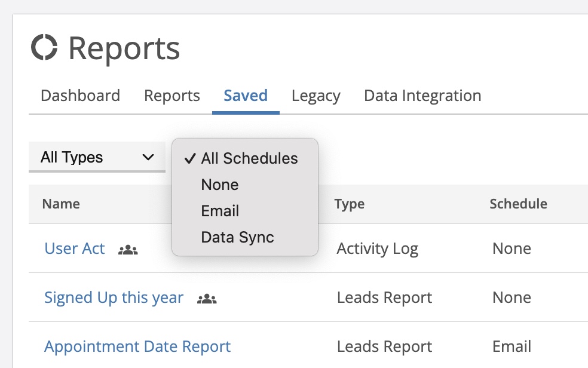Click the shared-users icon beside Signed Up this year
Screen dimensions: 588x368
(206, 298)
